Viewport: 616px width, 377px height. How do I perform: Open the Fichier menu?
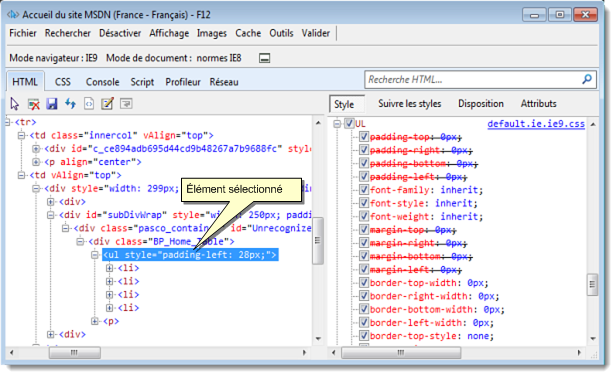pos(23,33)
